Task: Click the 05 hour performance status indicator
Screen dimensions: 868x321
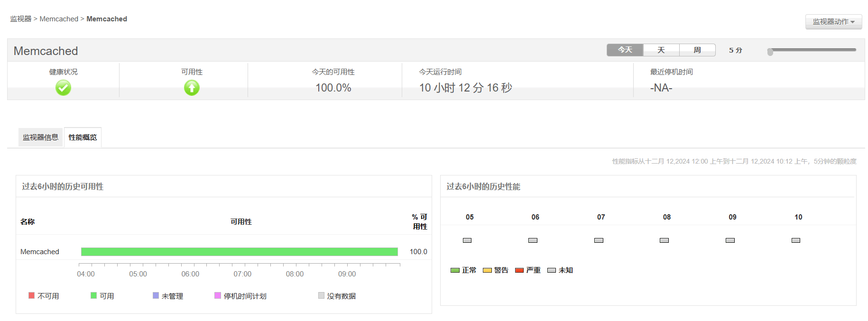Action: point(467,240)
